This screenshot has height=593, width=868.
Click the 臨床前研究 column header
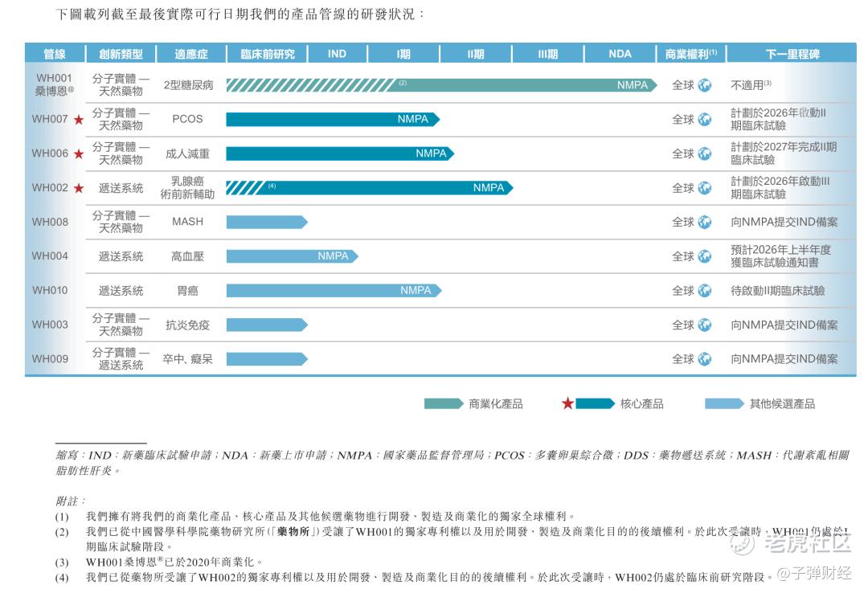[268, 55]
